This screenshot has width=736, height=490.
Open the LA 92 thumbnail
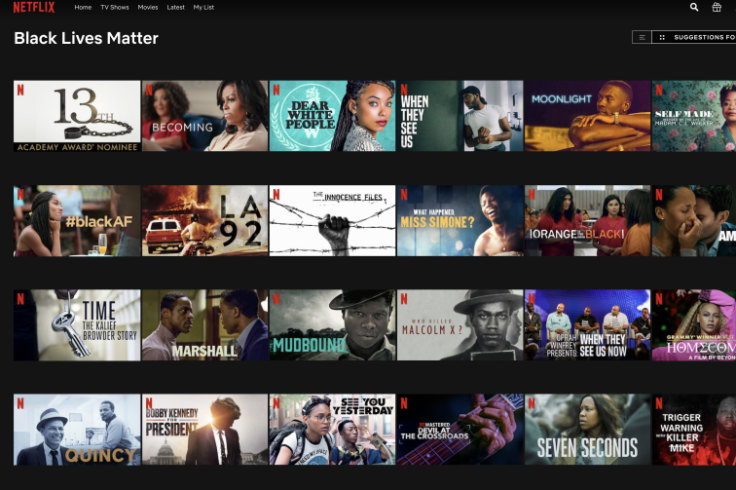205,221
